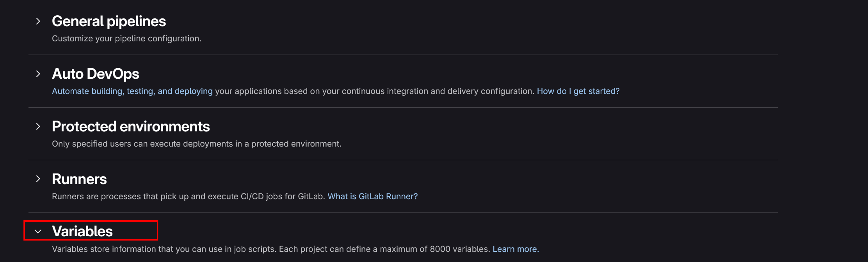Image resolution: width=868 pixels, height=262 pixels.
Task: Click the Variables heading
Action: point(82,231)
